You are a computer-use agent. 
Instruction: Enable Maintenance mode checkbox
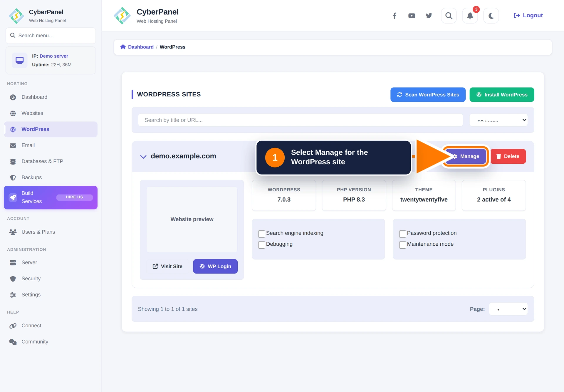[x=402, y=245]
